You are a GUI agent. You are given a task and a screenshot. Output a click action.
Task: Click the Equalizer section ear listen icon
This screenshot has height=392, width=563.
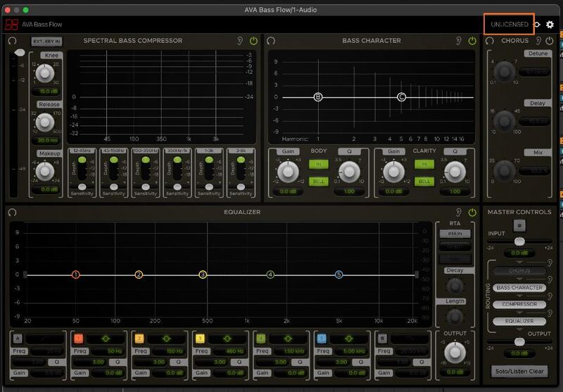point(459,211)
